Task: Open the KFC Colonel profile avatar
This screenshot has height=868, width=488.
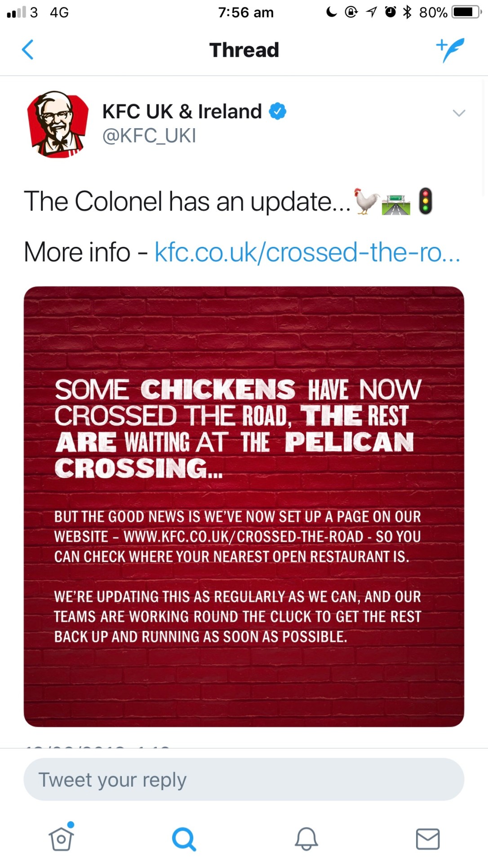Action: pos(58,125)
